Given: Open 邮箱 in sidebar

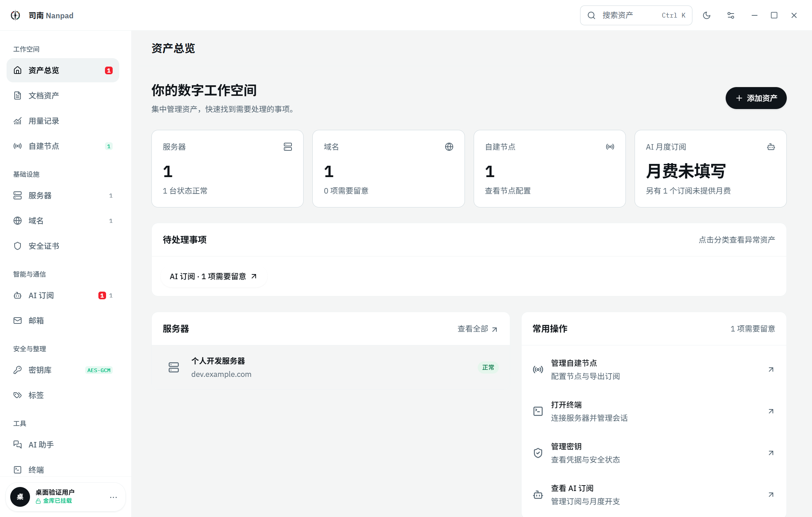Looking at the screenshot, I should click(x=63, y=321).
